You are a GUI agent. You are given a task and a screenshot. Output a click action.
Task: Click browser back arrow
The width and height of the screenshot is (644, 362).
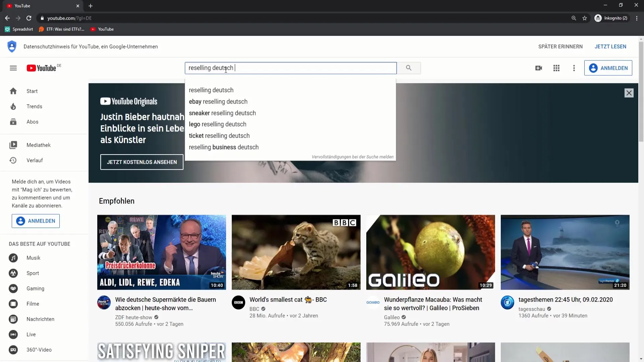pos(7,18)
